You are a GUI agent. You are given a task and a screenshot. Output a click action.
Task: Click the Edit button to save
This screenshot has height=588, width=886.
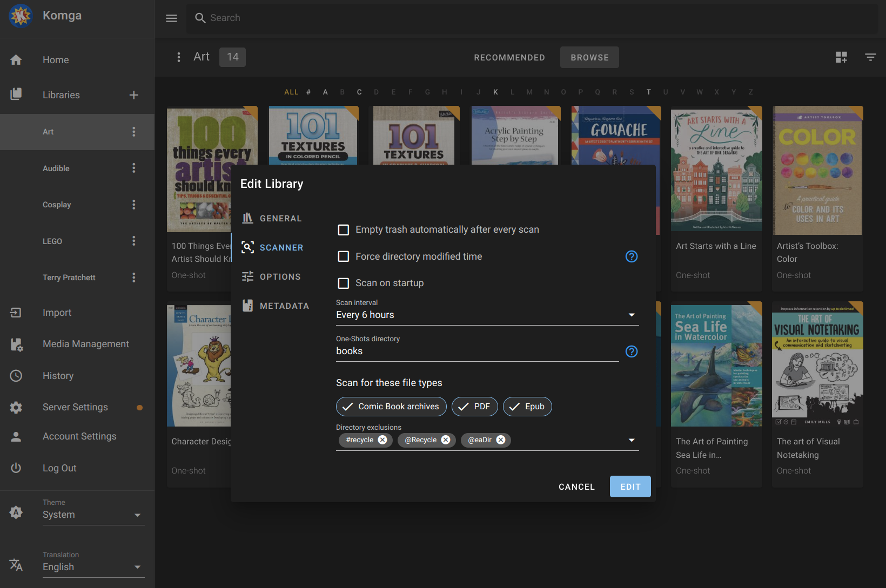click(630, 486)
